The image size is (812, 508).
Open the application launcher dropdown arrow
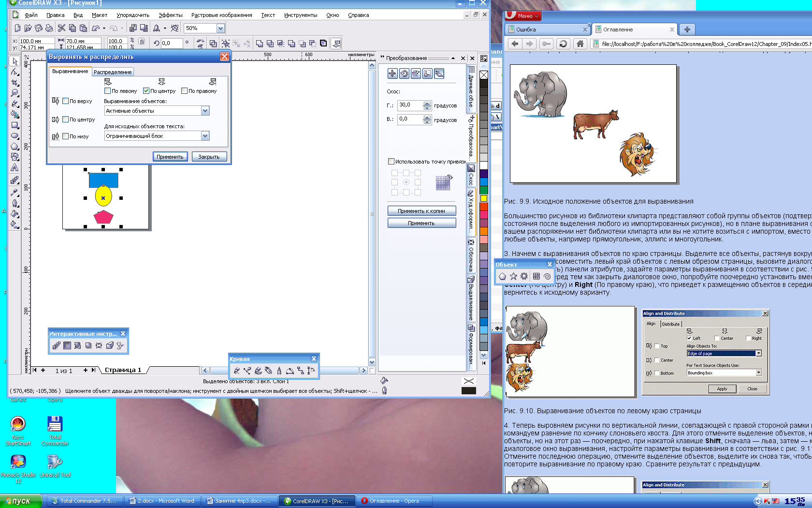point(165,28)
